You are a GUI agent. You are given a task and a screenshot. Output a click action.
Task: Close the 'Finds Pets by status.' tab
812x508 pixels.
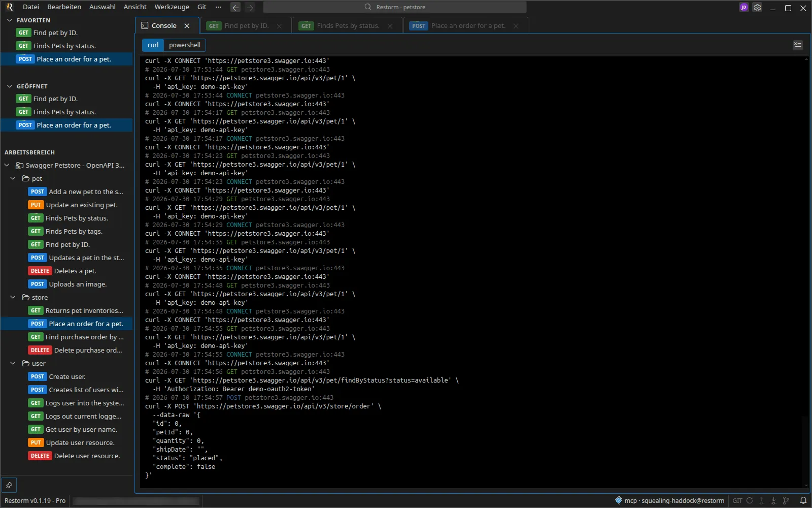click(390, 26)
